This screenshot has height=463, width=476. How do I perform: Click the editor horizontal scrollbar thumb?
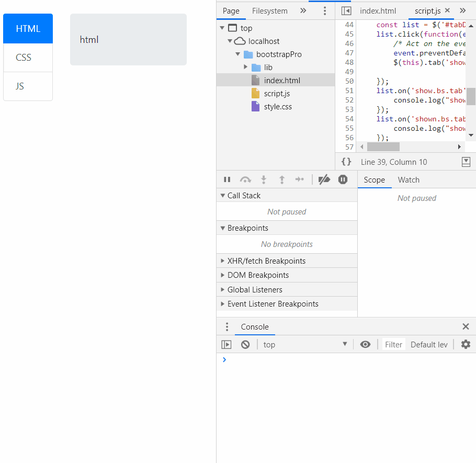[383, 147]
